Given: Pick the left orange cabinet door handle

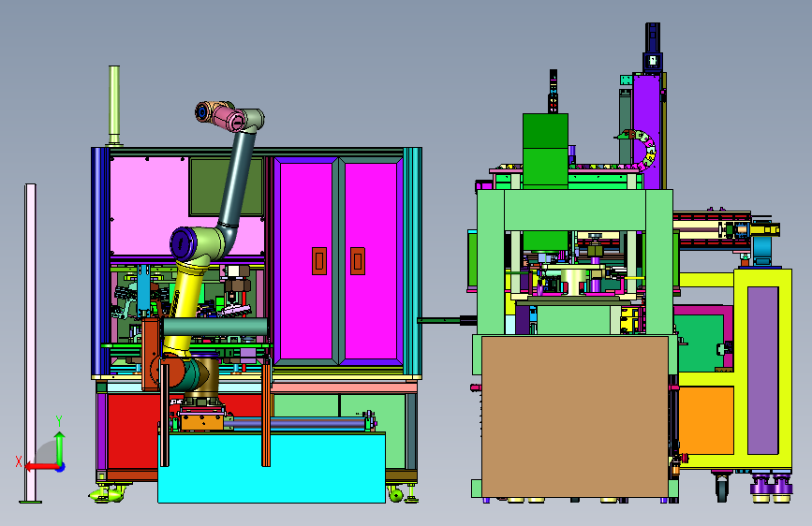Looking at the screenshot, I should click(319, 261).
